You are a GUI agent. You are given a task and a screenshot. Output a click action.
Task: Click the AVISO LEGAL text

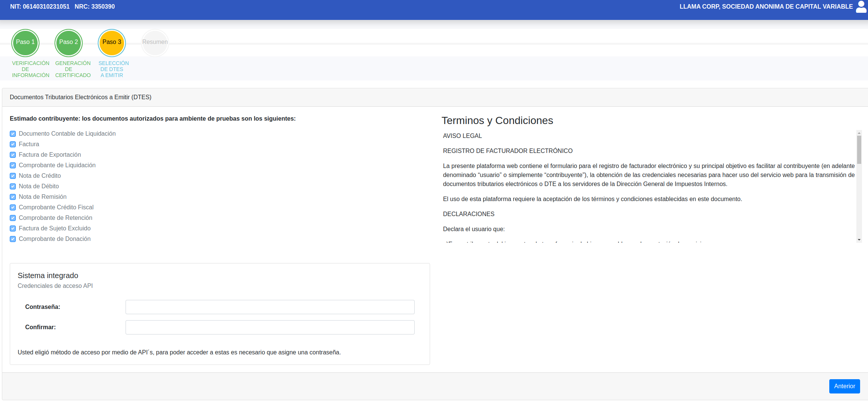point(462,136)
